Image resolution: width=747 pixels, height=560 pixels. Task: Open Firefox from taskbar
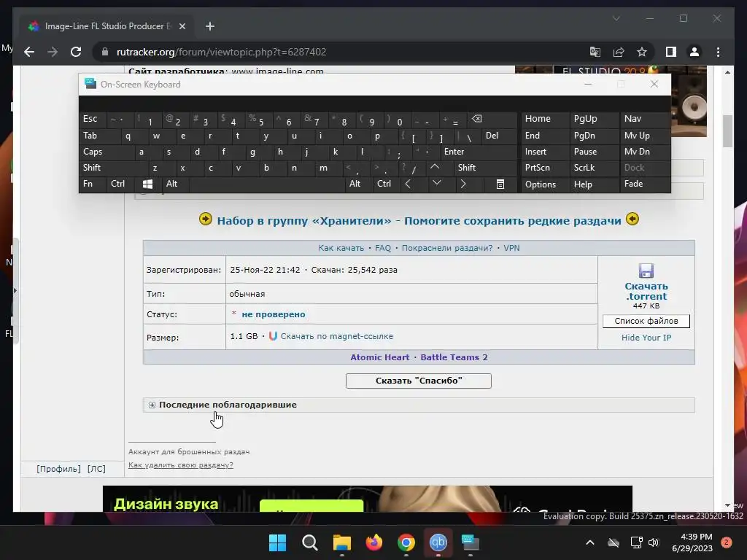tap(374, 542)
